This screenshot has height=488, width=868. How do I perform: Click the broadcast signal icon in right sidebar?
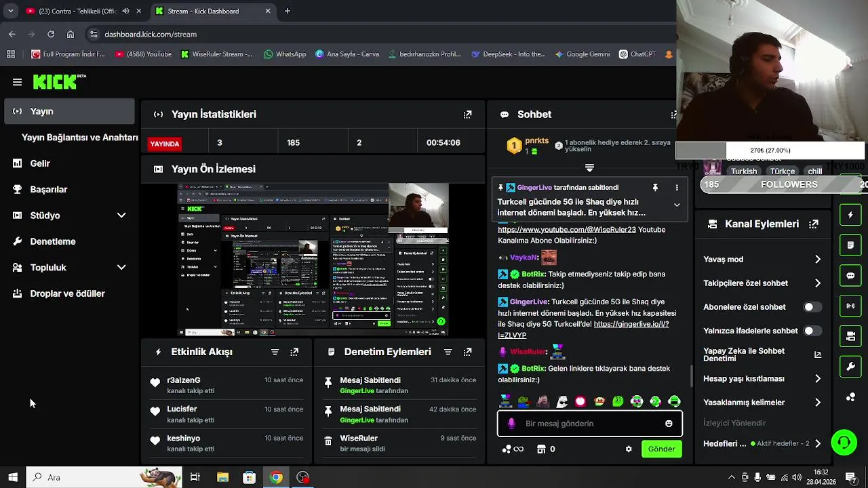[850, 306]
